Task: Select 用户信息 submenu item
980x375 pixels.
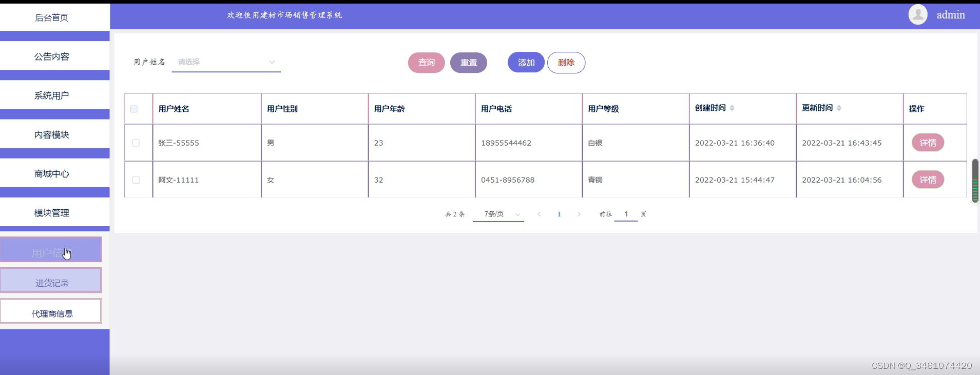Action: (51, 250)
